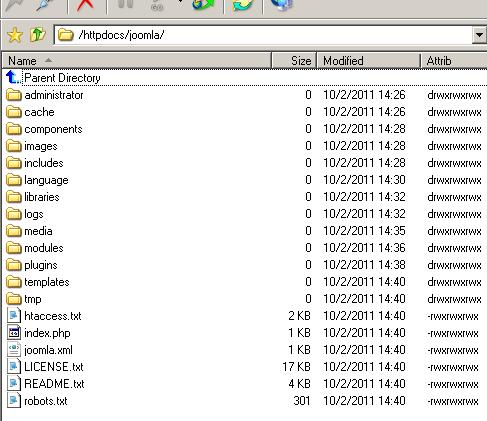The image size is (487, 421).
Task: Click the red X abort icon
Action: point(85,5)
